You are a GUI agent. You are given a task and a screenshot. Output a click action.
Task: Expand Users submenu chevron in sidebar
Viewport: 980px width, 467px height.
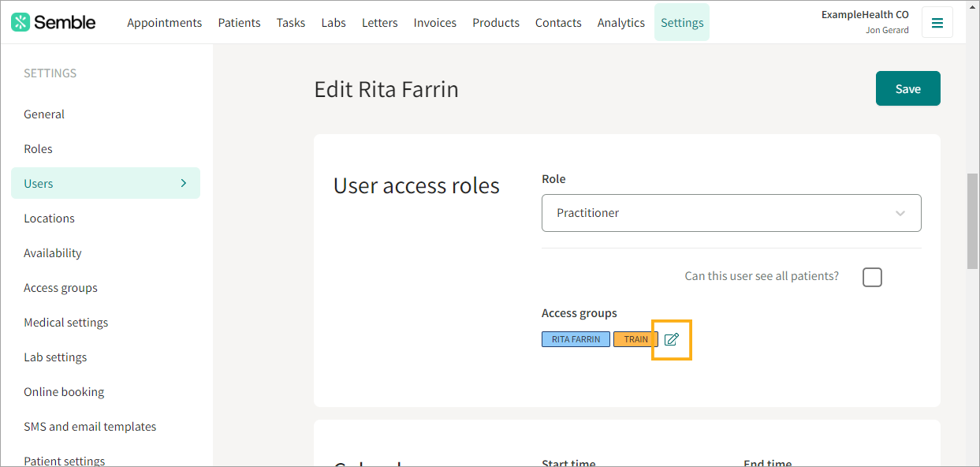(x=184, y=183)
